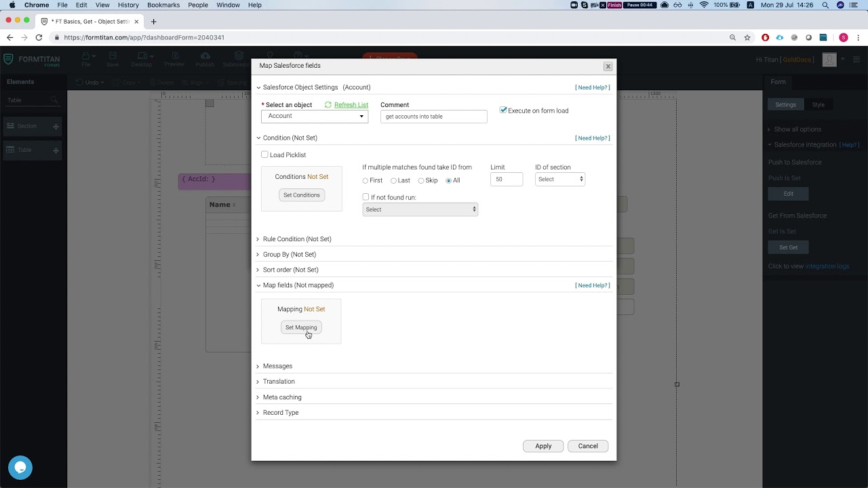Select the All radio option
The image size is (868, 488).
coord(448,181)
